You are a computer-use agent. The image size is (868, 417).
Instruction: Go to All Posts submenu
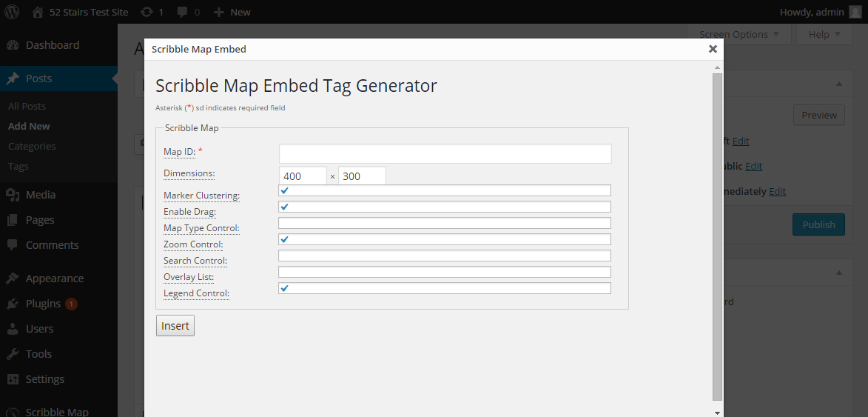coord(27,107)
